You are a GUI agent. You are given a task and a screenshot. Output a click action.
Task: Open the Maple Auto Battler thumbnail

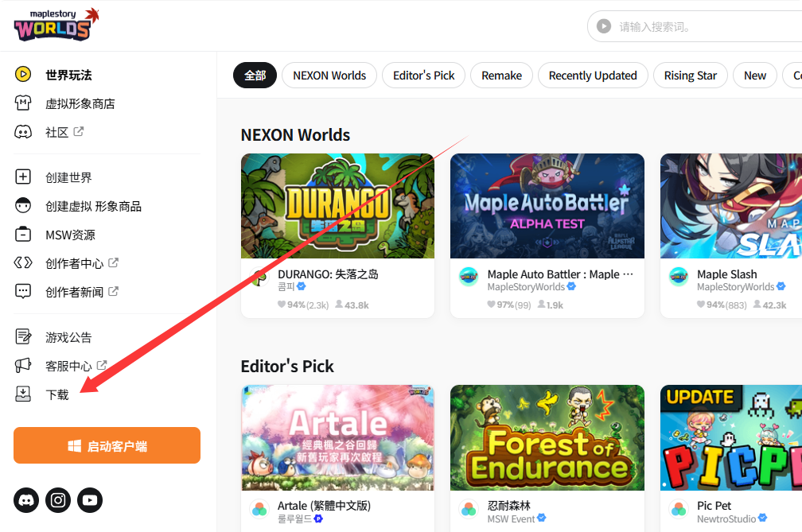point(547,206)
